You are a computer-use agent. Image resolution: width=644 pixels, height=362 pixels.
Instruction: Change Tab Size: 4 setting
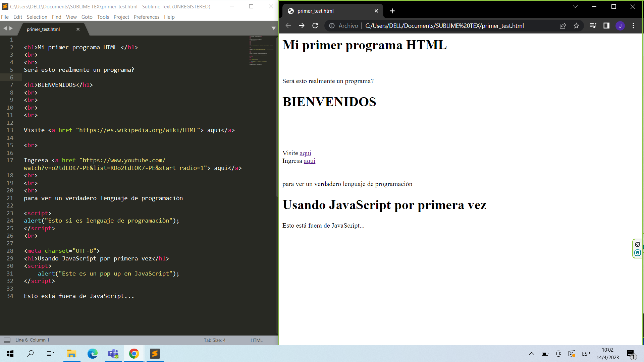[215, 340]
